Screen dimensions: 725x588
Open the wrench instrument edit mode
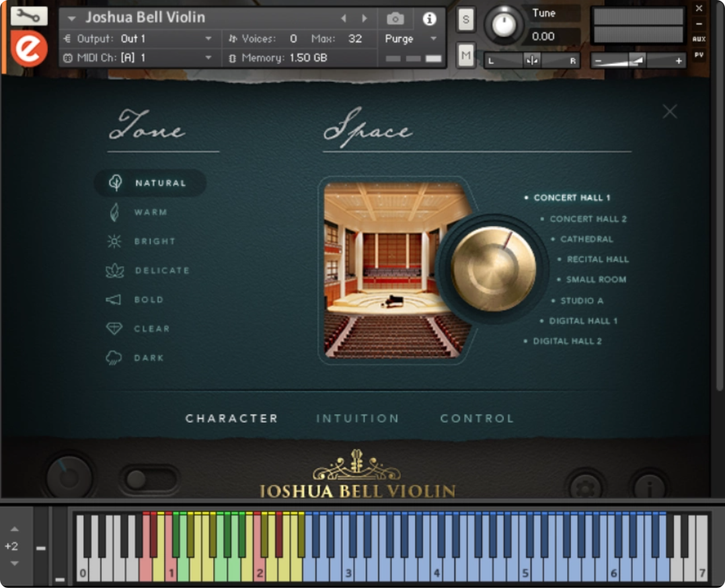click(x=29, y=17)
